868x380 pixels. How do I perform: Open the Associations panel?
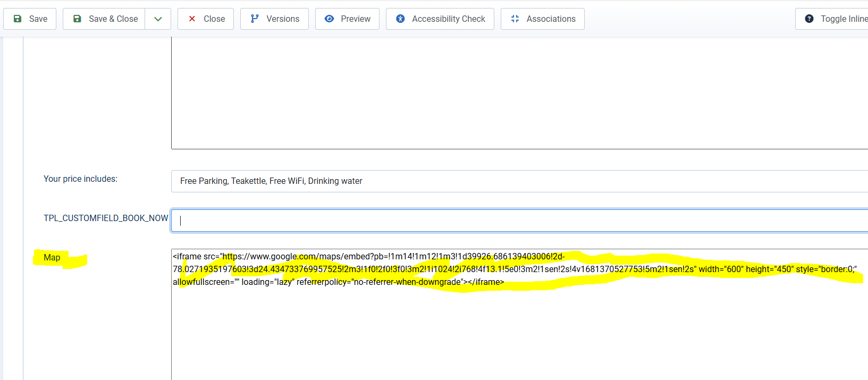pos(543,19)
